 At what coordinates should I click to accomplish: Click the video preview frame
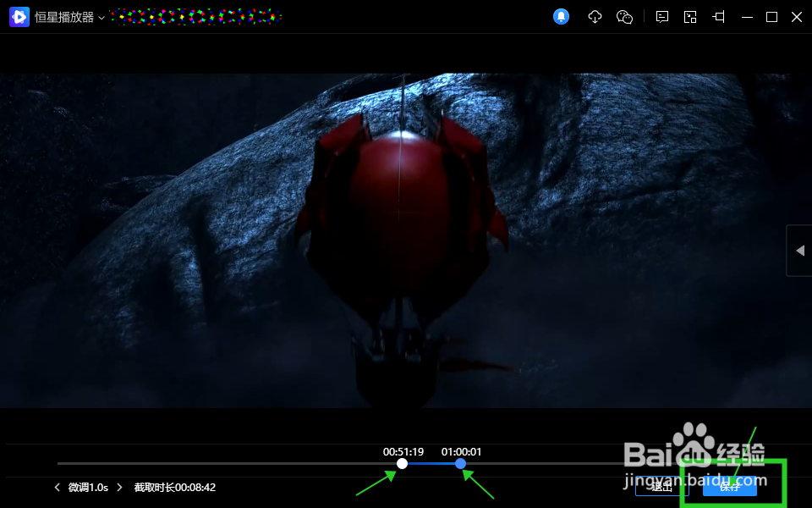click(x=406, y=240)
